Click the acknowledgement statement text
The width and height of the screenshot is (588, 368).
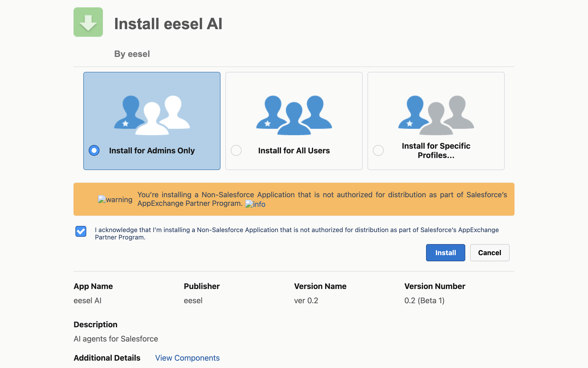pos(297,233)
